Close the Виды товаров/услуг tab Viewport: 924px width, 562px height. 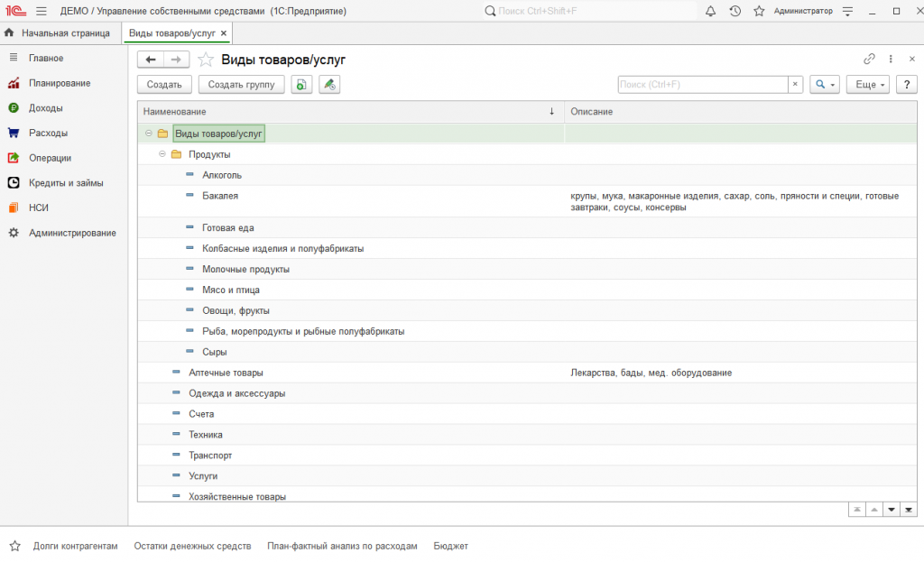224,33
